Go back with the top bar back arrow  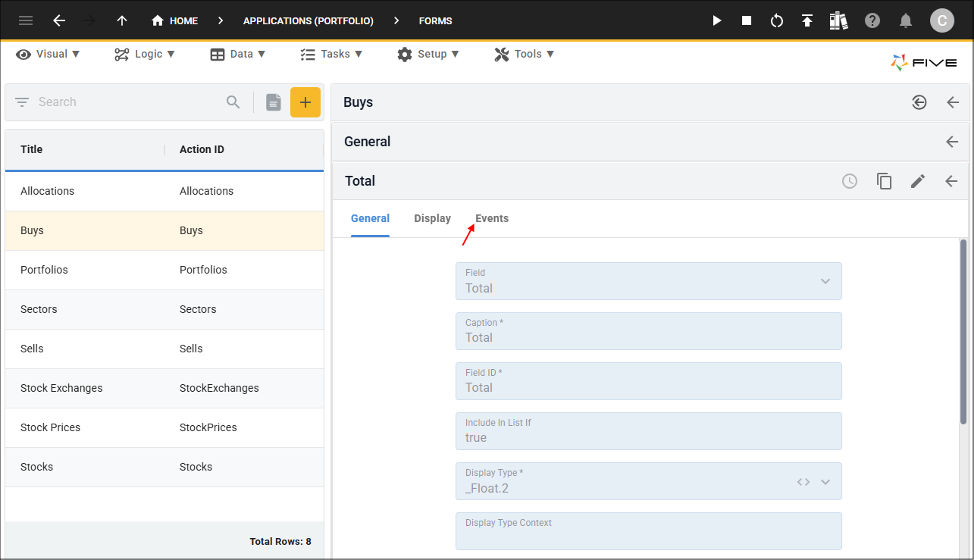pyautogui.click(x=59, y=20)
